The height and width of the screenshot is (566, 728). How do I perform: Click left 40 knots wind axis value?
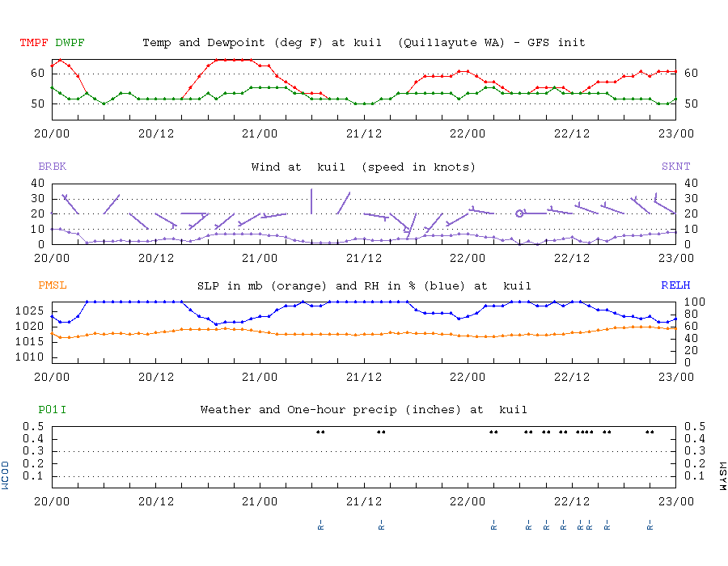pyautogui.click(x=37, y=183)
